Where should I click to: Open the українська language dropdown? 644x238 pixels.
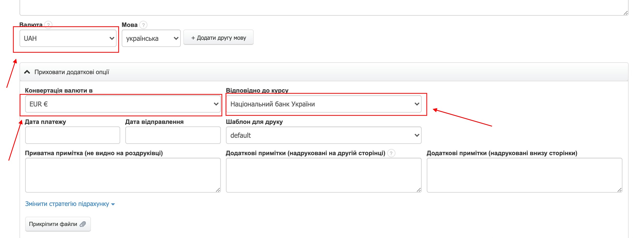click(151, 38)
